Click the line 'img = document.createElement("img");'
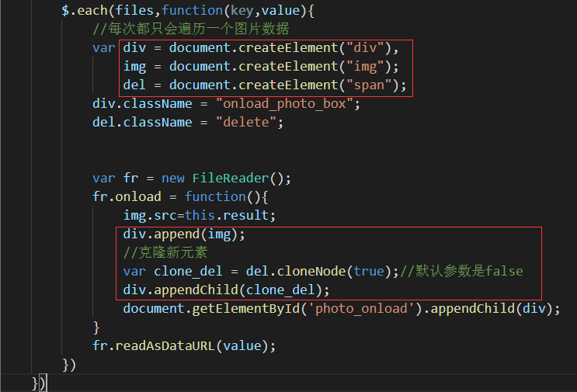 [260, 67]
